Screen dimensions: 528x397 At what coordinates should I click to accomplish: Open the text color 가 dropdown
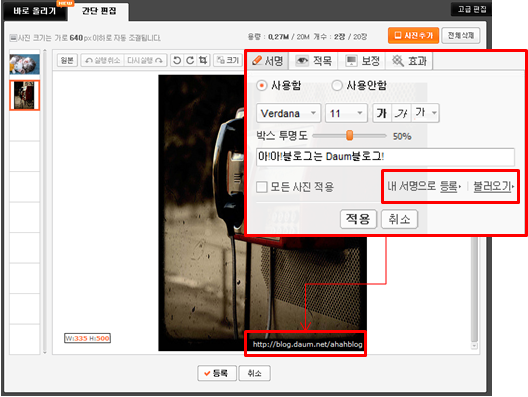click(425, 113)
